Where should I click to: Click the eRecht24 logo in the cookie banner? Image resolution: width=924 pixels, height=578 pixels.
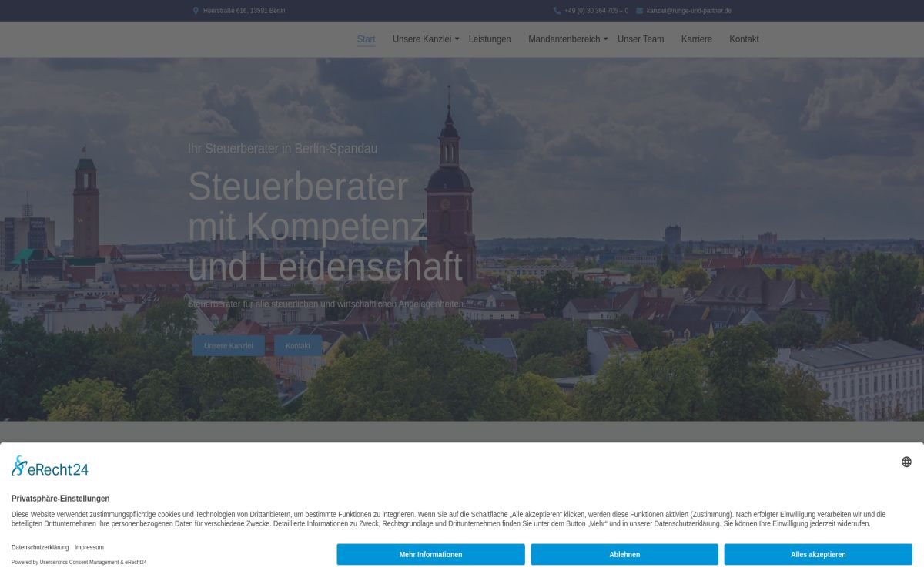50,466
